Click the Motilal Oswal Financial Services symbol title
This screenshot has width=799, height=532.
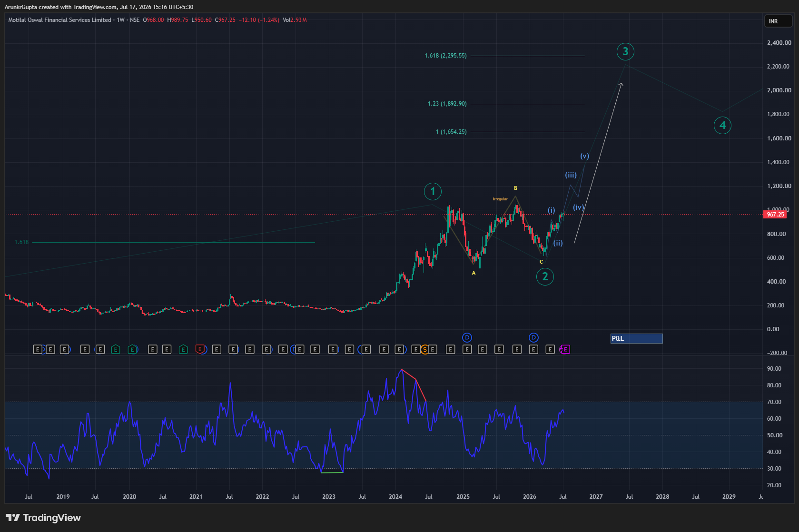tap(59, 20)
